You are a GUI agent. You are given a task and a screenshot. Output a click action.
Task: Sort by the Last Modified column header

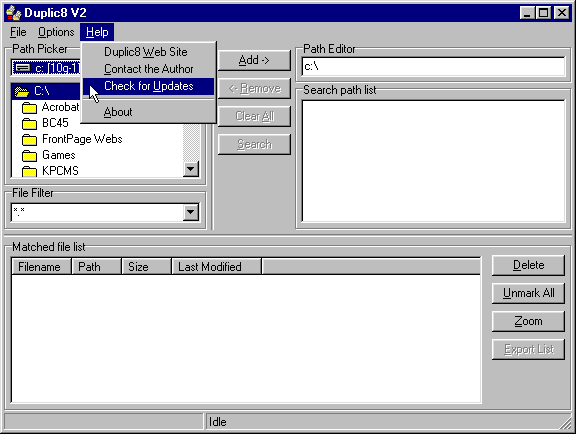[217, 266]
